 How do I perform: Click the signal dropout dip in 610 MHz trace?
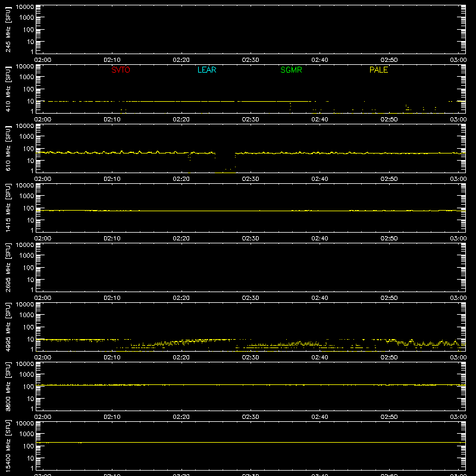tap(226, 164)
